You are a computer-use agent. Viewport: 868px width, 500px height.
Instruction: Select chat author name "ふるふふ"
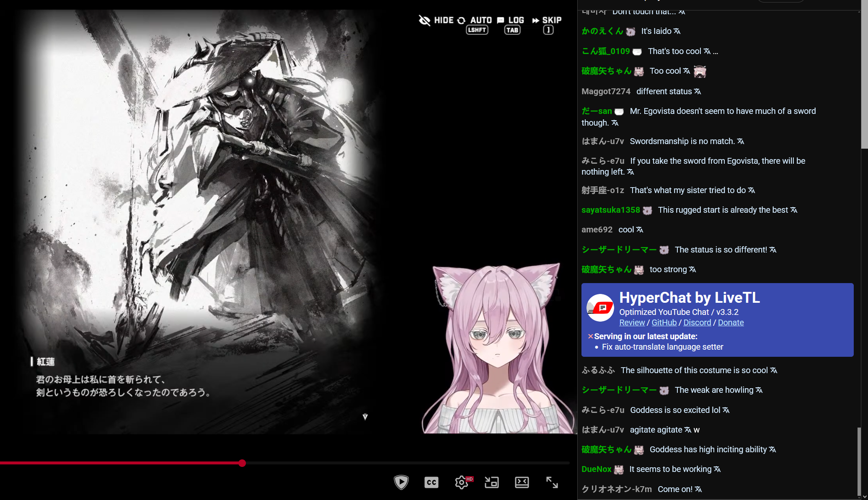[x=598, y=371]
